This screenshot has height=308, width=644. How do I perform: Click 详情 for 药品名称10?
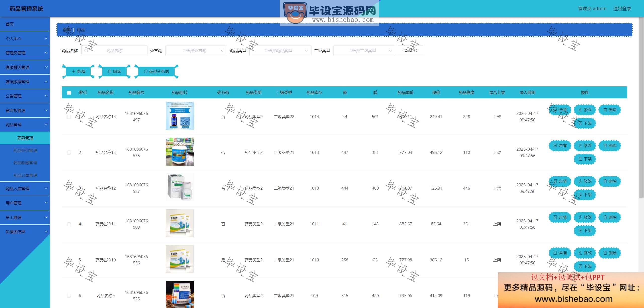[x=560, y=253]
